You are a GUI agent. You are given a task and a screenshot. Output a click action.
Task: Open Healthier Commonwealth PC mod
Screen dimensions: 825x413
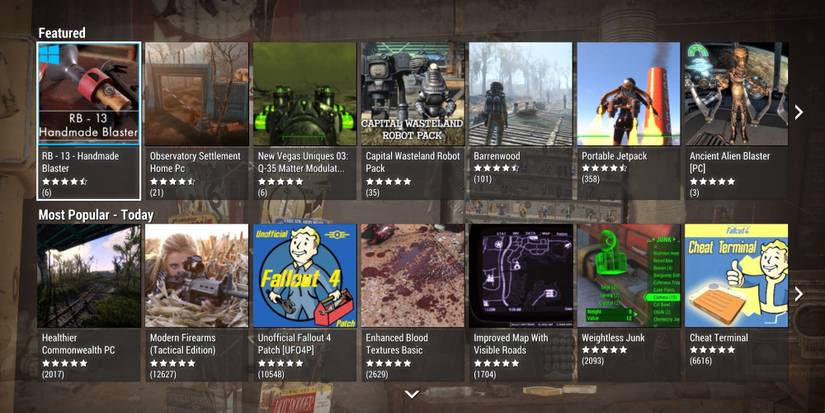click(89, 303)
